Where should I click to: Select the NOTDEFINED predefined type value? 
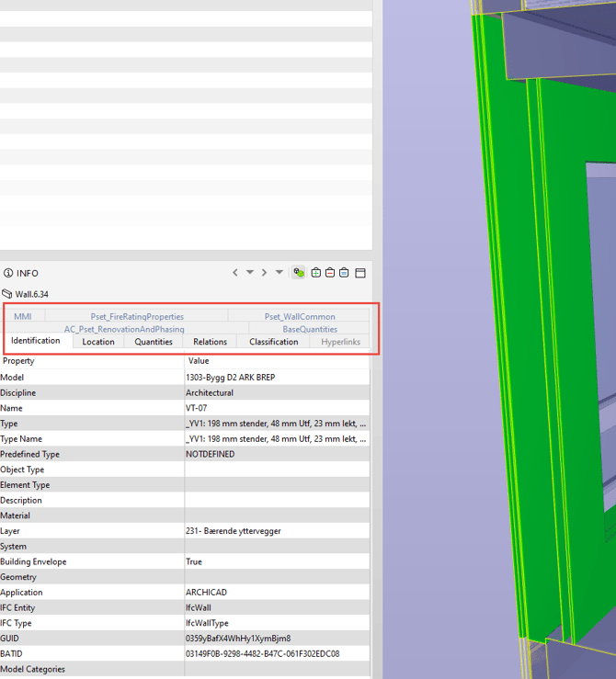click(211, 454)
